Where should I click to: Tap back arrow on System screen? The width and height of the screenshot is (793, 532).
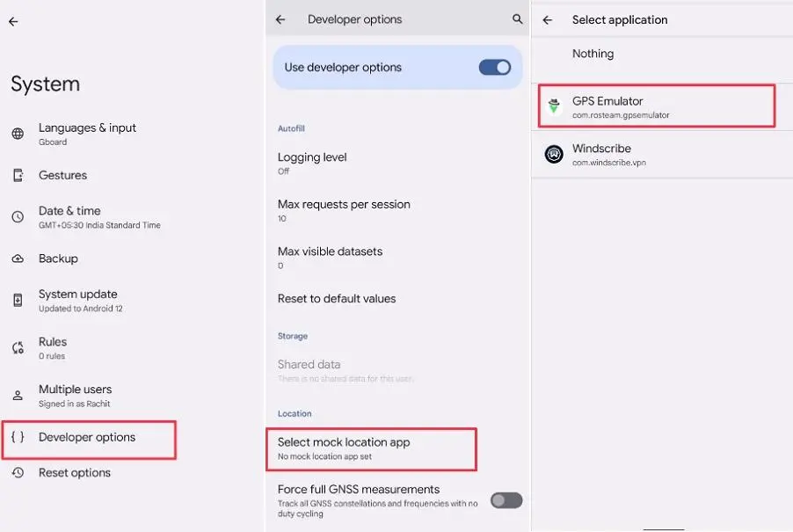pyautogui.click(x=14, y=21)
